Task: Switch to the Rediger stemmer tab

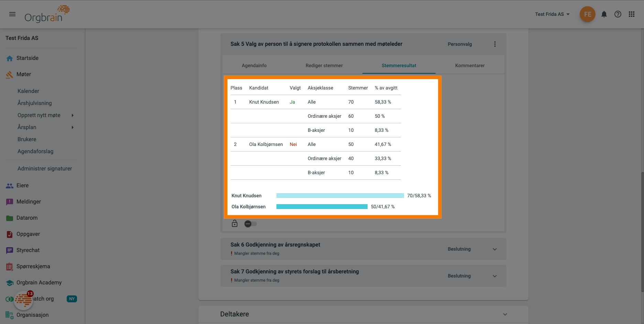Action: 324,65
